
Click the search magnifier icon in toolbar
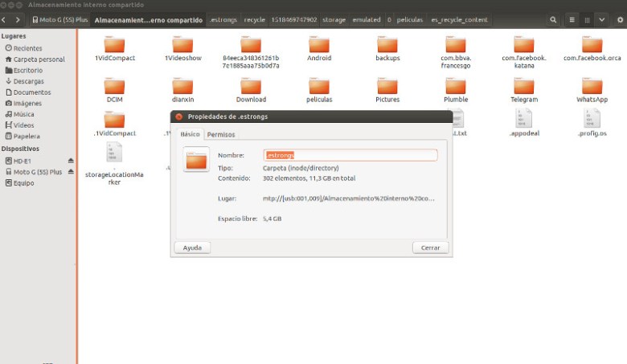point(554,19)
